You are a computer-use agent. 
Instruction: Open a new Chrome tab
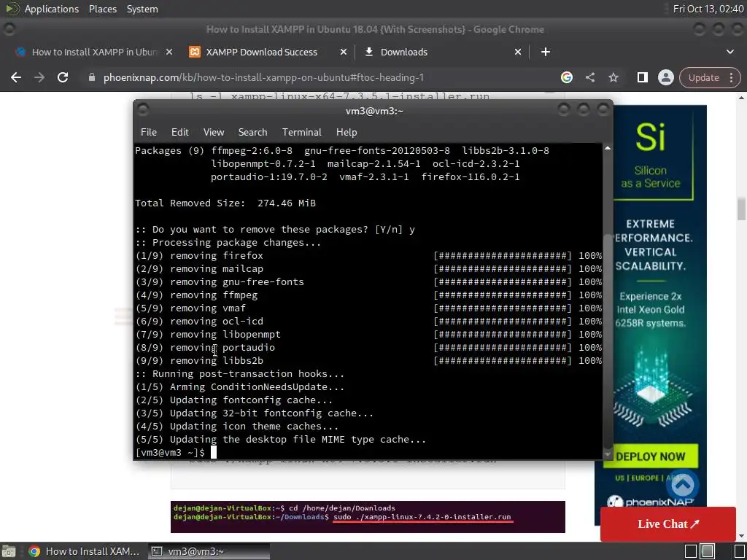coord(546,52)
